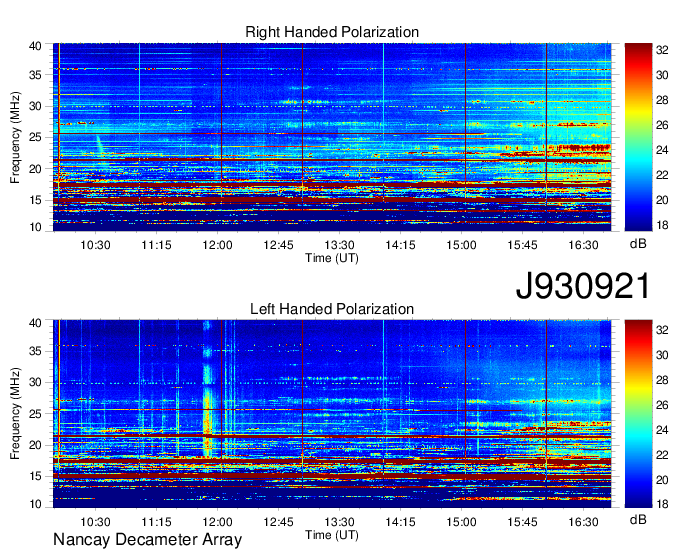Select the J930921 observation label
Screen dimensions: 680x552
tap(584, 286)
